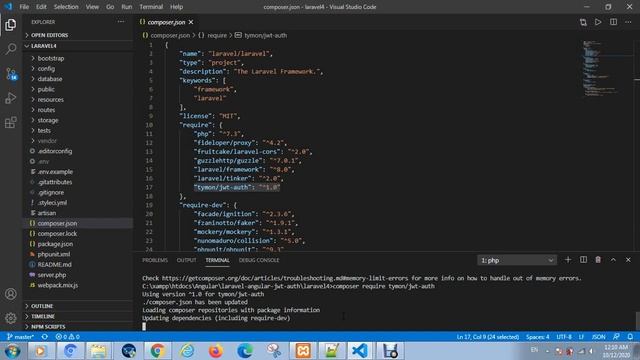
Task: Open the Accounts menu icon
Action: point(11,294)
